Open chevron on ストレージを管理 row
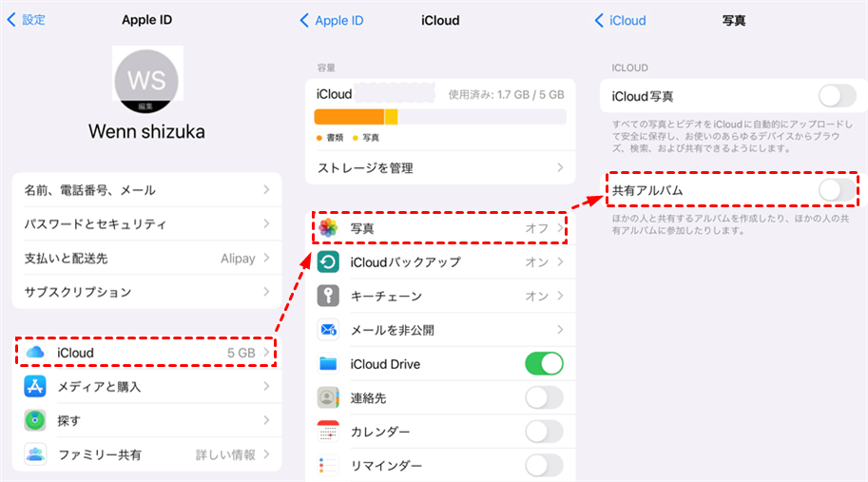The image size is (868, 482). coord(560,167)
